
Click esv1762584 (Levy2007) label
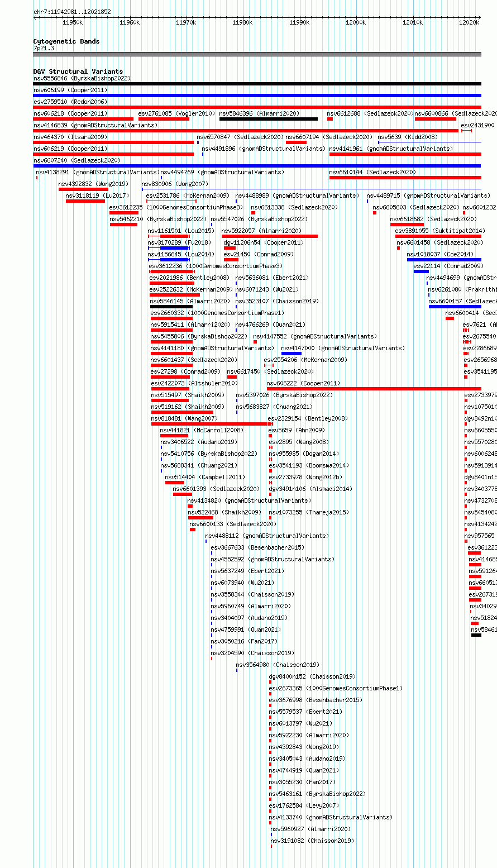tap(304, 806)
